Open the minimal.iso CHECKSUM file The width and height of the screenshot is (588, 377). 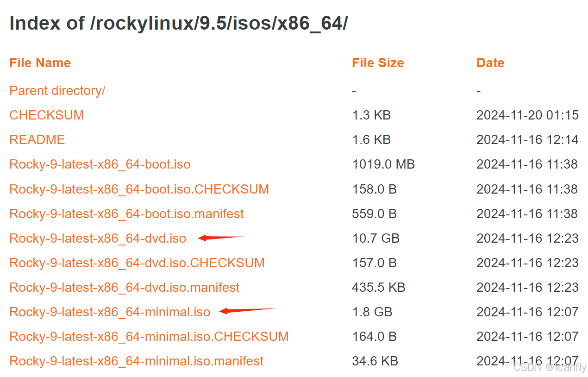pos(148,337)
